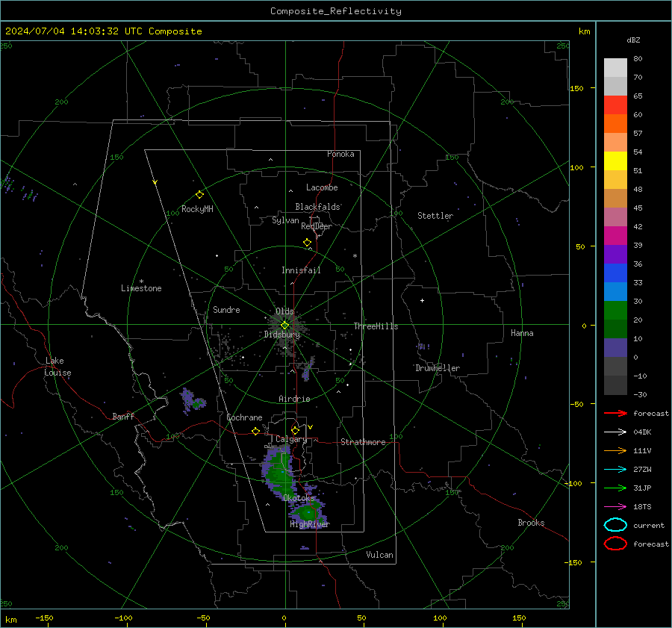Click the Ponoka city label

point(340,154)
